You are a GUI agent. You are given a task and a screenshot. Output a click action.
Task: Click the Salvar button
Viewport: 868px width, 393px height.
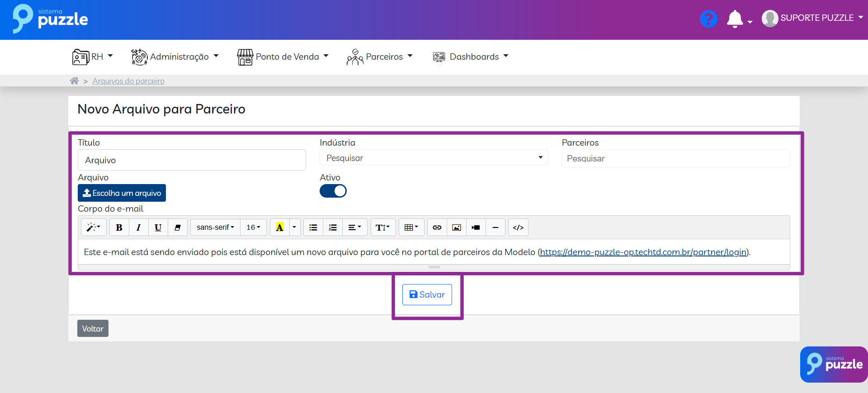pos(427,295)
